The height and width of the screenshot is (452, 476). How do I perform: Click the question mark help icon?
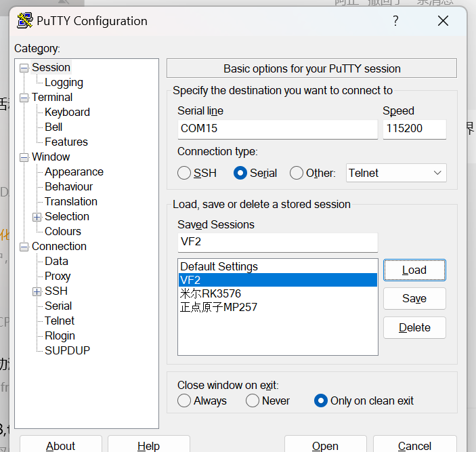tap(395, 21)
